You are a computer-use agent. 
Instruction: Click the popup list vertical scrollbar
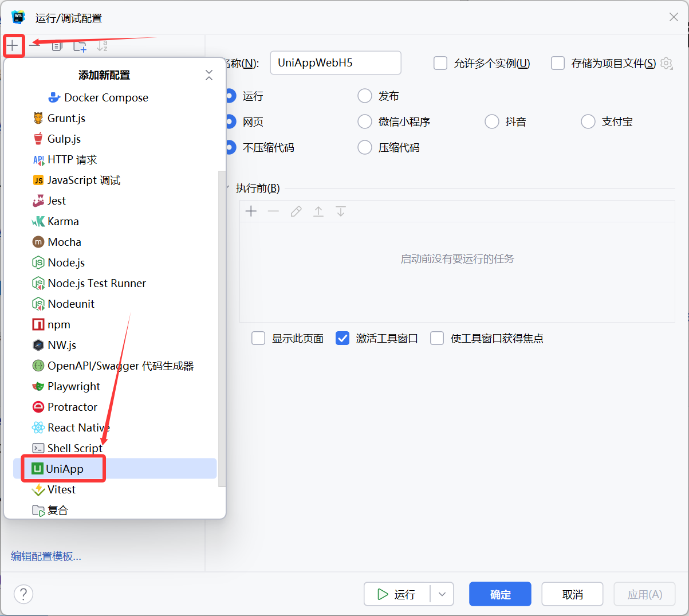(x=222, y=328)
